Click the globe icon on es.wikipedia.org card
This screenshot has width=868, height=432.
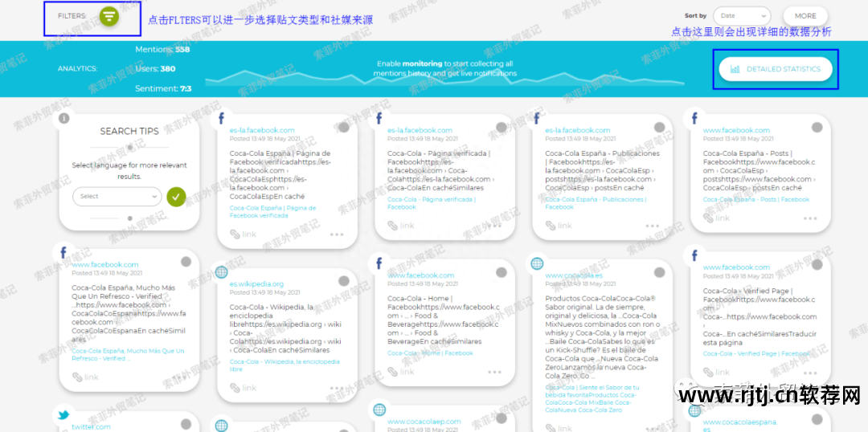[x=221, y=272]
